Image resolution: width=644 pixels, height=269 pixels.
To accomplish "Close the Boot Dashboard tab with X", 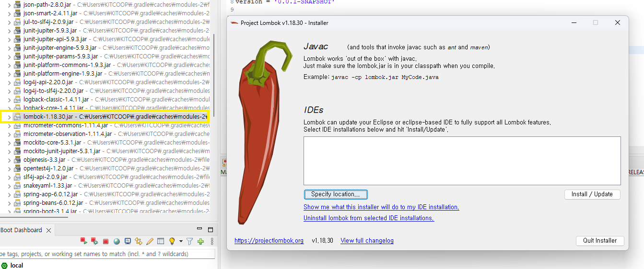I will (x=48, y=230).
